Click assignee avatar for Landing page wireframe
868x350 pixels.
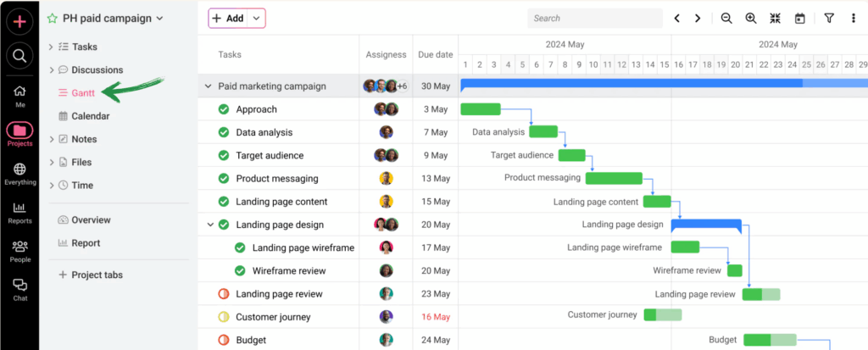[386, 247]
